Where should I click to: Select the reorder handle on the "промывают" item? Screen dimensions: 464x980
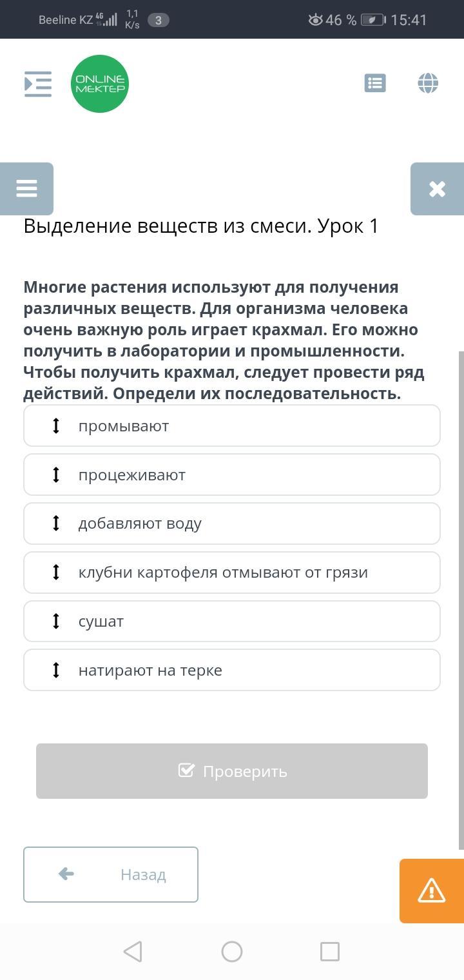tap(56, 426)
